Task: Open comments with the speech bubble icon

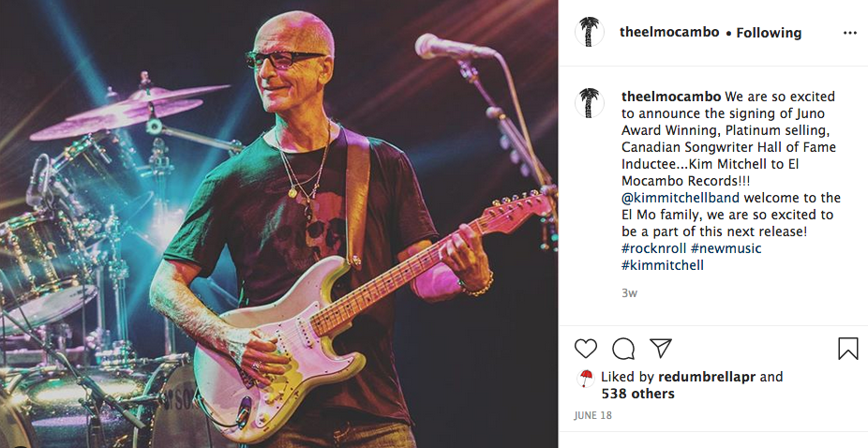Action: coord(623,349)
